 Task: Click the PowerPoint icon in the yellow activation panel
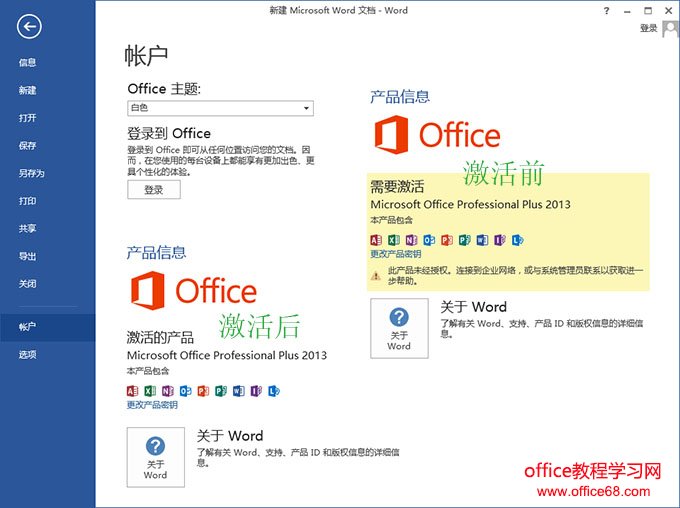pos(447,240)
